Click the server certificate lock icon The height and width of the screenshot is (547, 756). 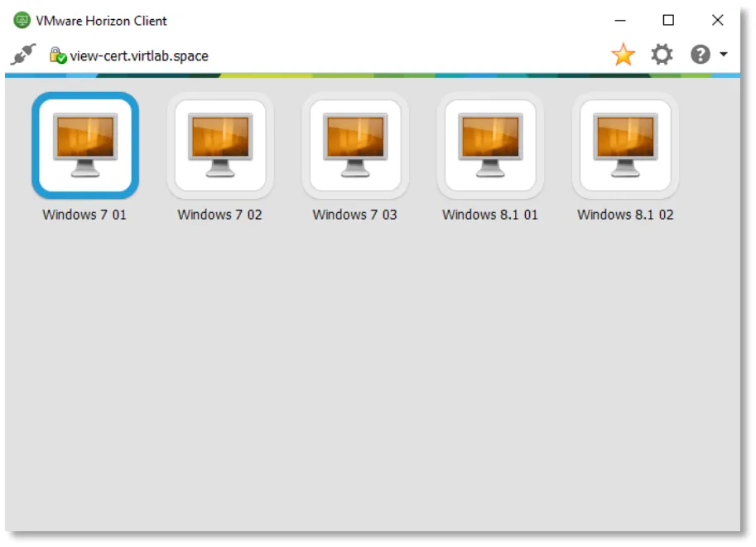click(58, 55)
